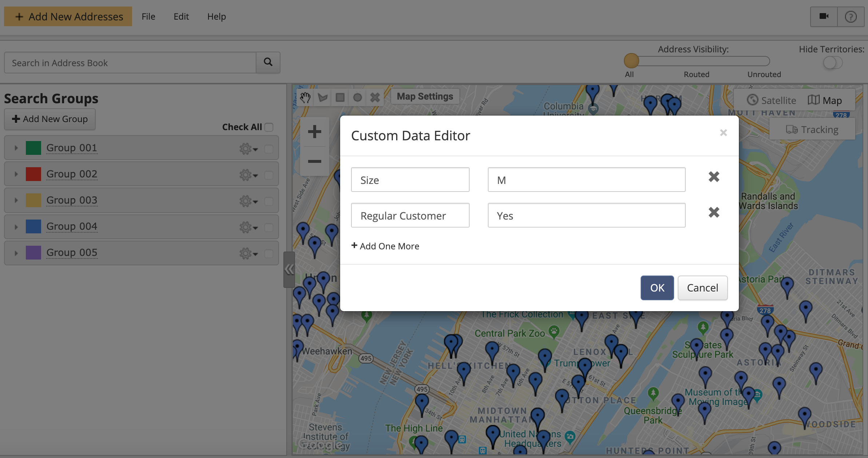The width and height of the screenshot is (868, 458).
Task: Confirm with the OK button
Action: [657, 288]
